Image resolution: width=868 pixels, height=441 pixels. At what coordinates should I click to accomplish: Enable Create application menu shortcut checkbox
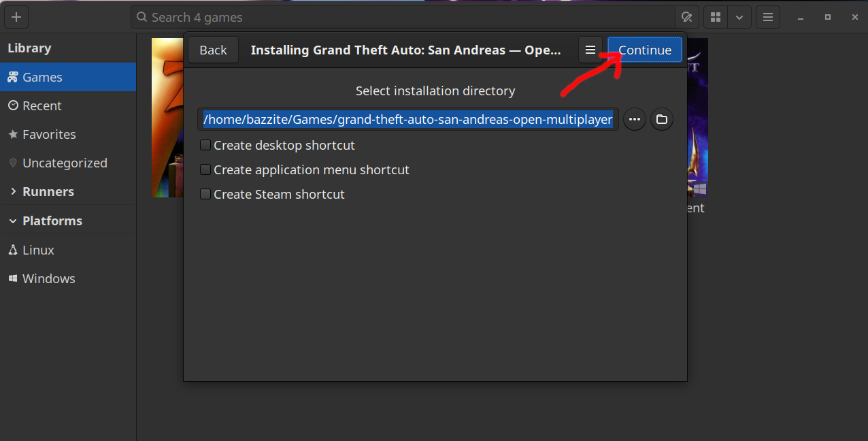(x=205, y=169)
